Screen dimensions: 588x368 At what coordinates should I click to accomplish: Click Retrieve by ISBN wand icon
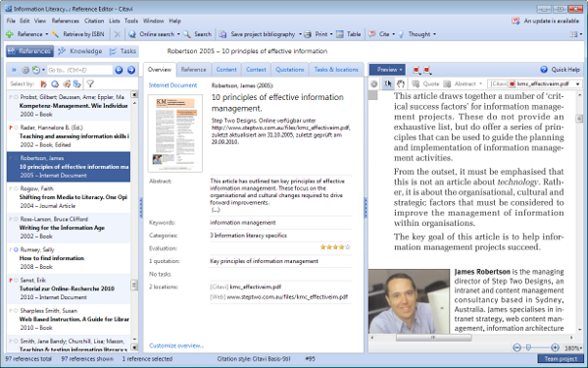click(x=55, y=34)
